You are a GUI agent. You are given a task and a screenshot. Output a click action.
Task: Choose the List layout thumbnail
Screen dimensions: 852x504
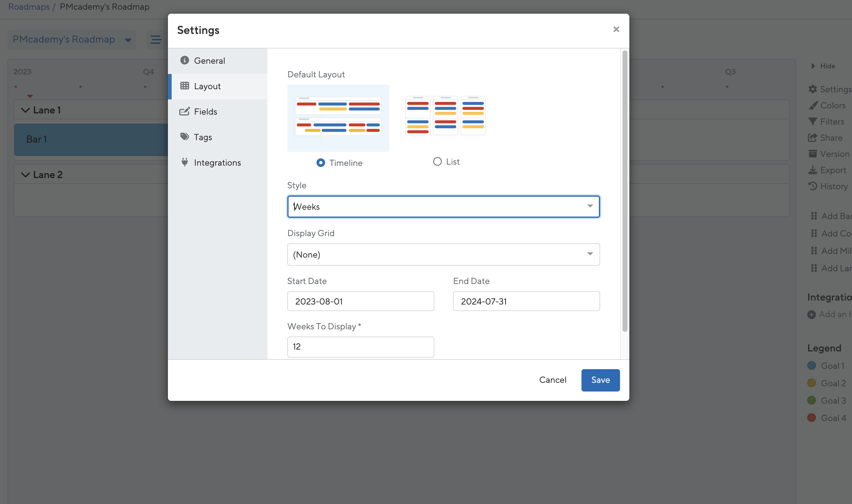point(445,116)
